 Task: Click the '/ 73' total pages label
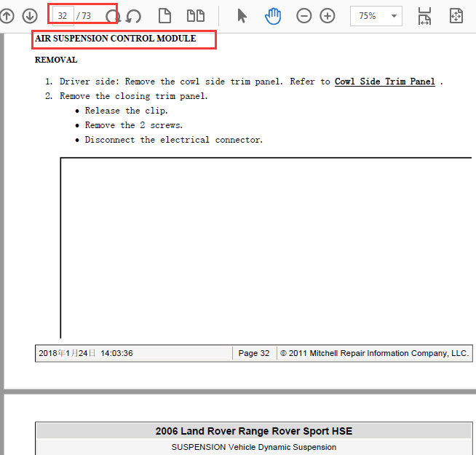(x=84, y=16)
